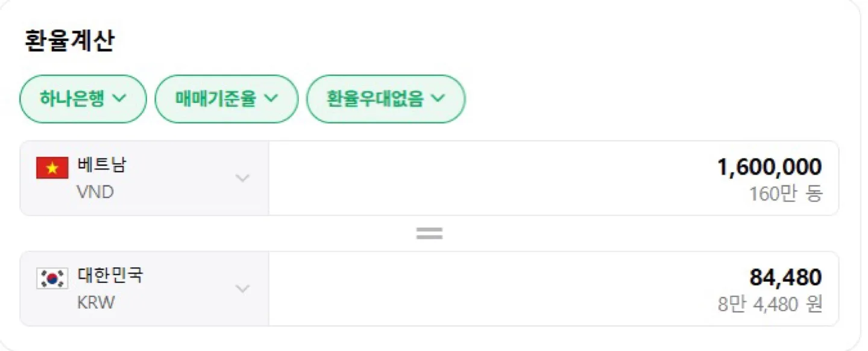Click the 84,480 amount field
Screen dimensions: 868x351
553,289
